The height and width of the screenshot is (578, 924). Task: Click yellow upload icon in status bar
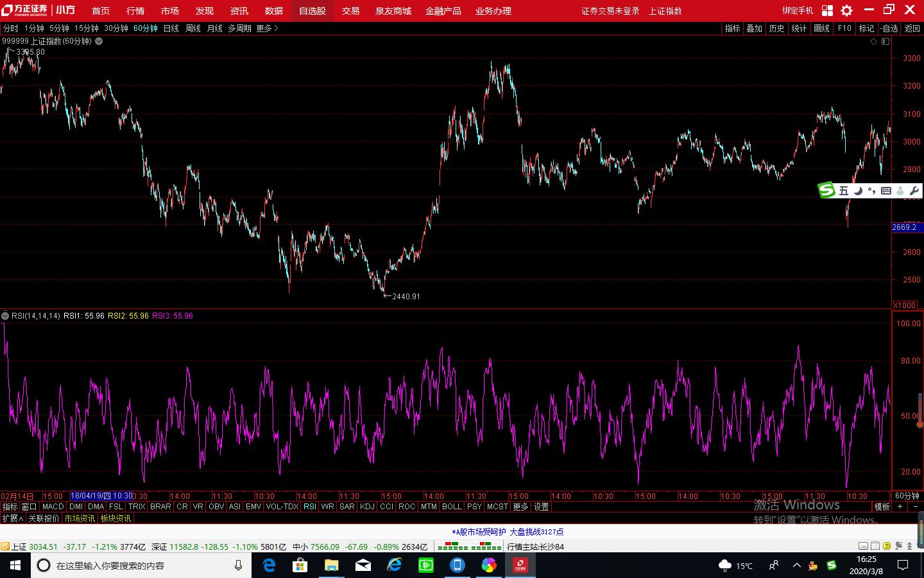[x=886, y=547]
